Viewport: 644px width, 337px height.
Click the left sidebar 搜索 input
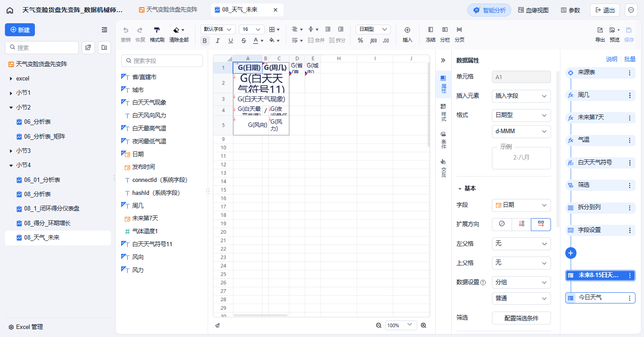tap(42, 47)
